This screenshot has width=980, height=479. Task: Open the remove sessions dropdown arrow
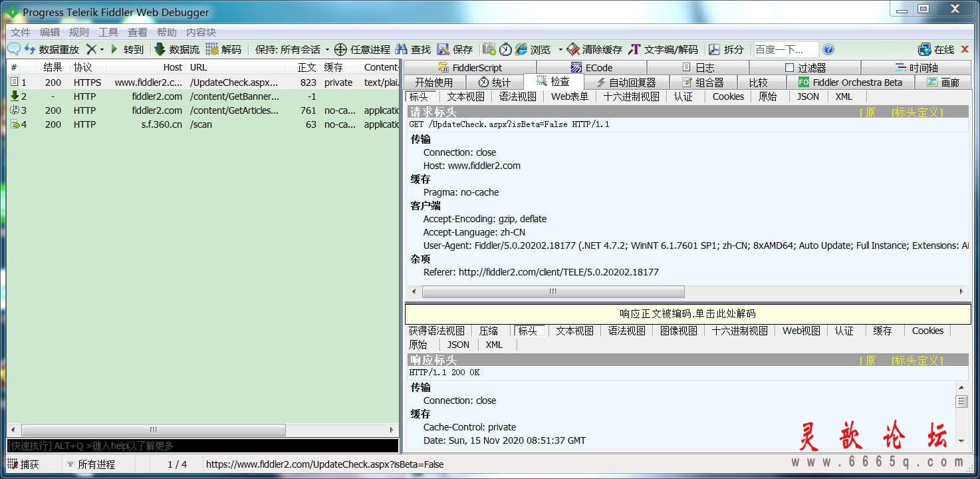coord(102,50)
